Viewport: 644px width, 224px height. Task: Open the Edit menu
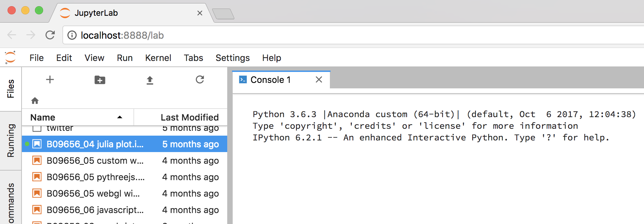64,58
